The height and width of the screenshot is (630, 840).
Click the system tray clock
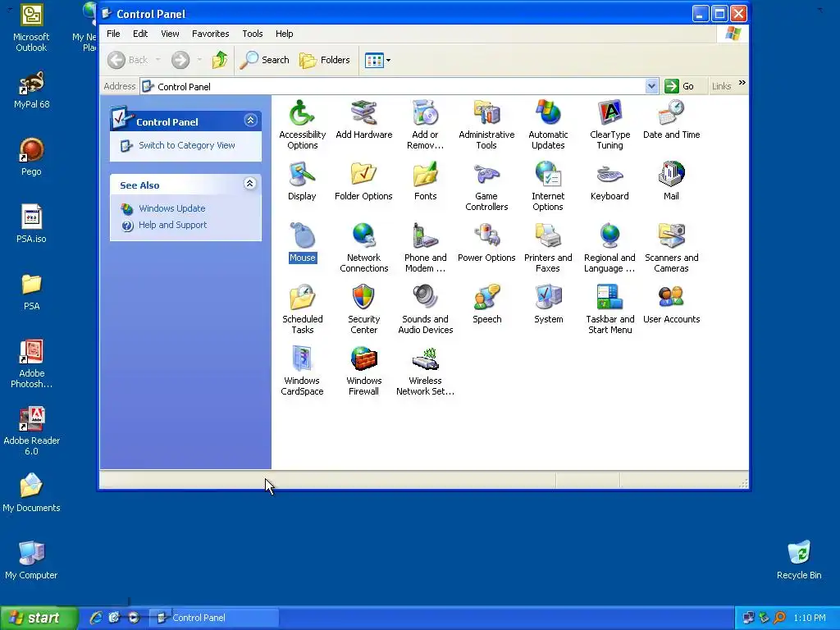(x=810, y=619)
